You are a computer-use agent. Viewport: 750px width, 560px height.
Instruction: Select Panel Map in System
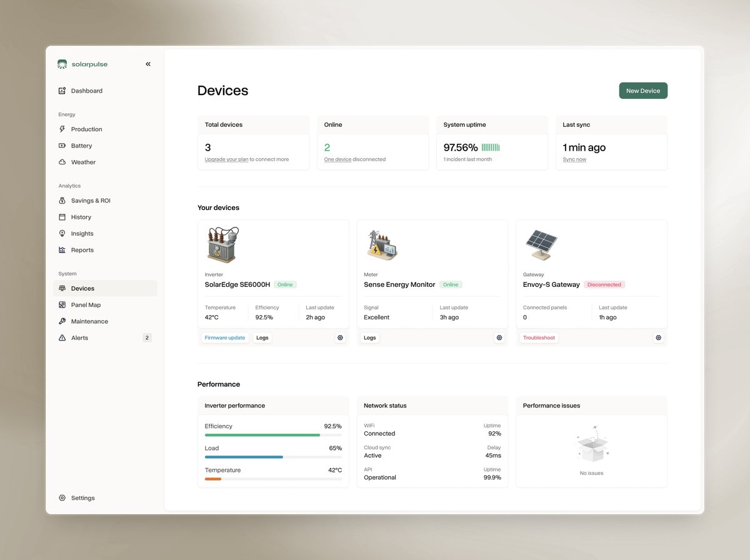click(x=105, y=305)
